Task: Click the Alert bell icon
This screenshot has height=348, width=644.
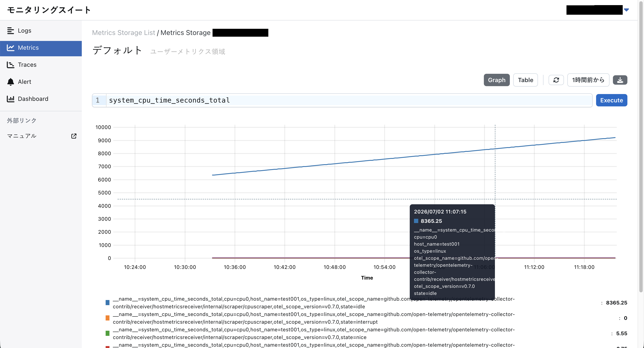Action: [x=10, y=82]
